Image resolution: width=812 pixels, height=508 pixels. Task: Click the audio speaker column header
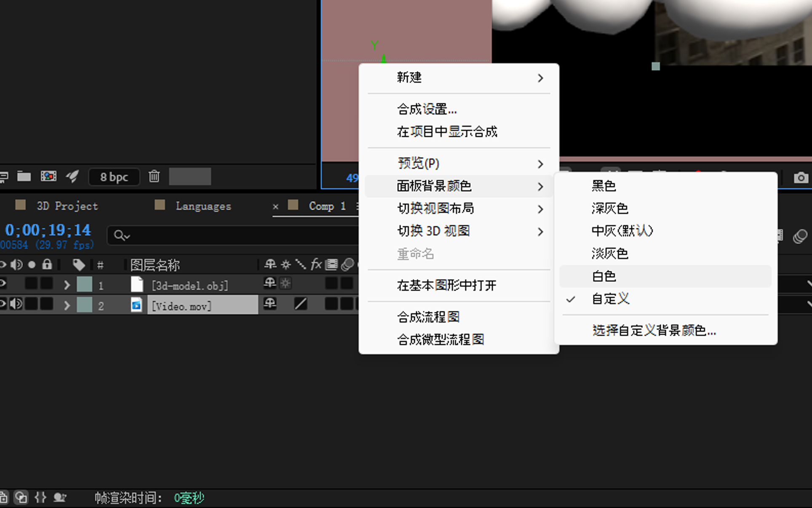tap(16, 265)
